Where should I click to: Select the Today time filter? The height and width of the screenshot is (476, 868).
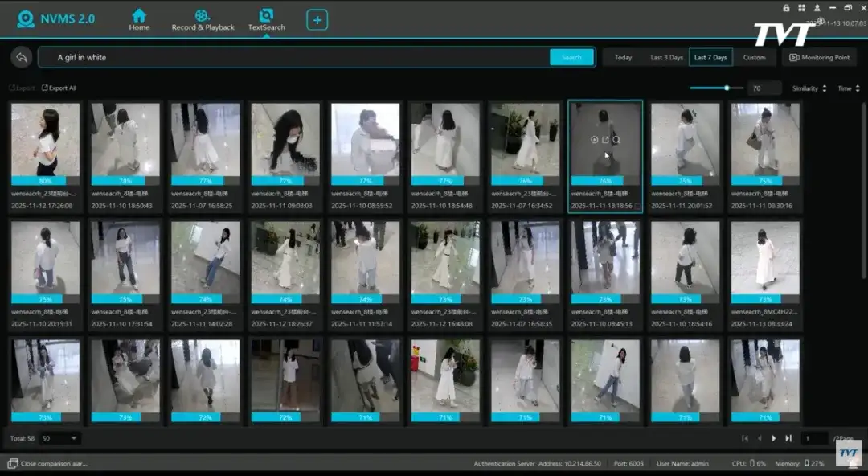point(623,58)
